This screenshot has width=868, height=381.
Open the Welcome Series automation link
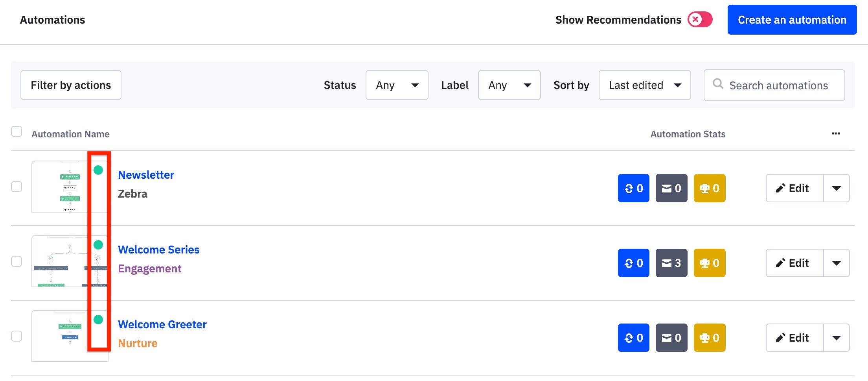coord(159,250)
